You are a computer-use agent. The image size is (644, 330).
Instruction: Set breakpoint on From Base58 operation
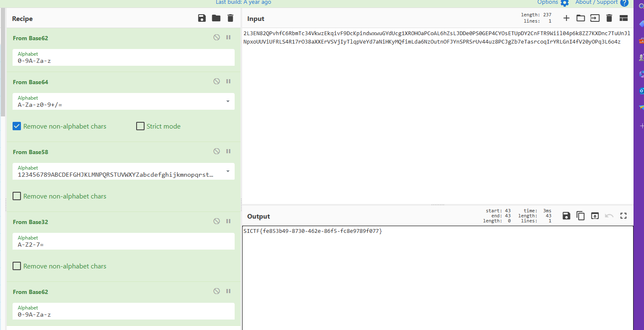coord(228,151)
